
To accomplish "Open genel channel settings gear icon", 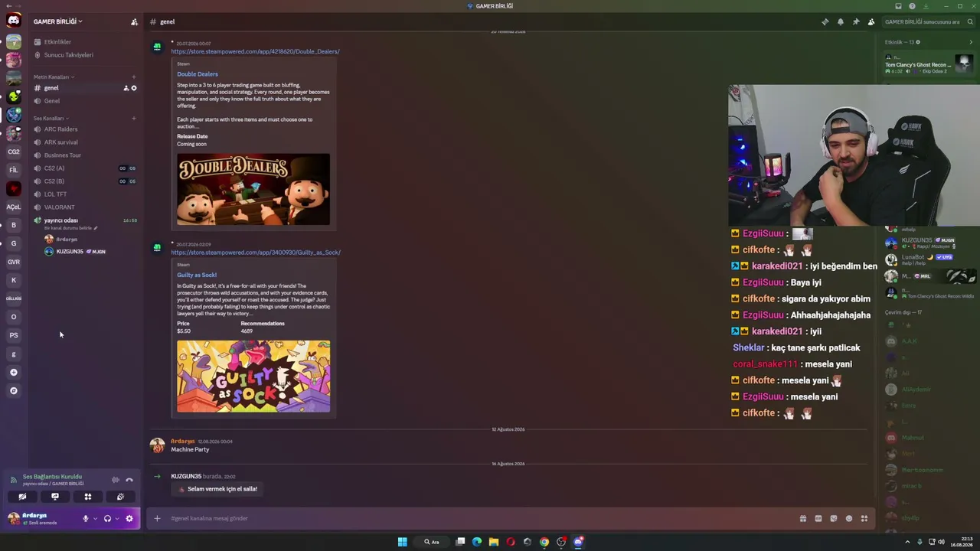I will coord(134,88).
